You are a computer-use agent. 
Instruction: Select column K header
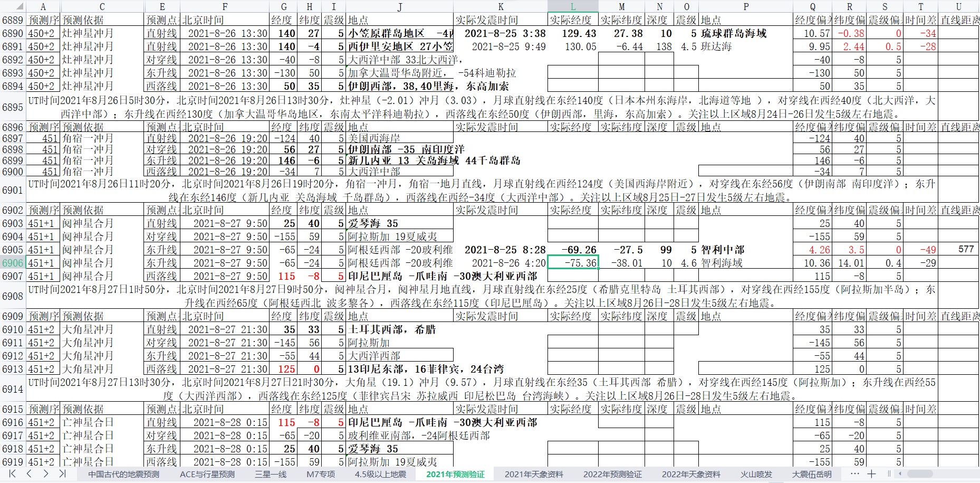[x=501, y=7]
